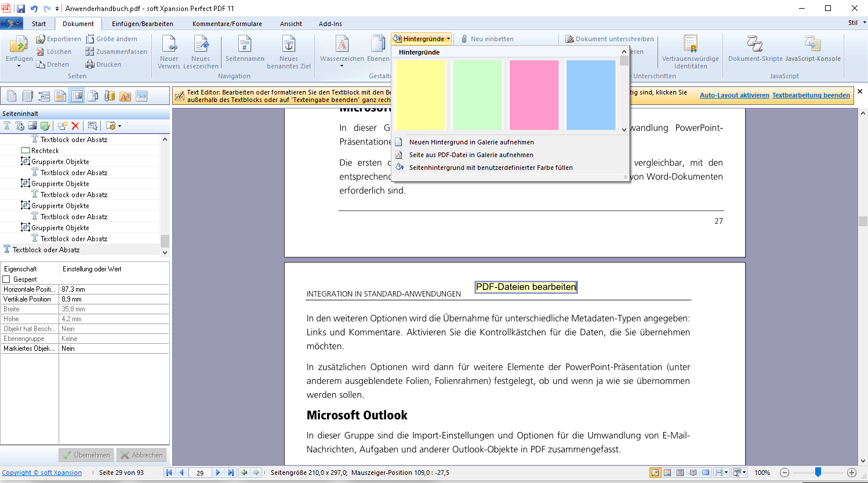
Task: Toggle the page content panel view button
Action: [77, 96]
